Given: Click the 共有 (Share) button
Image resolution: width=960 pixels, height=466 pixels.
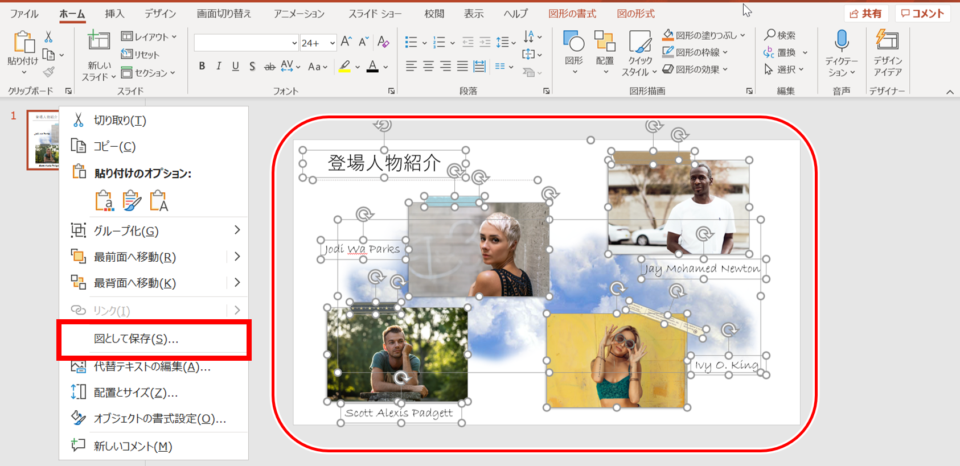Looking at the screenshot, I should pyautogui.click(x=865, y=14).
